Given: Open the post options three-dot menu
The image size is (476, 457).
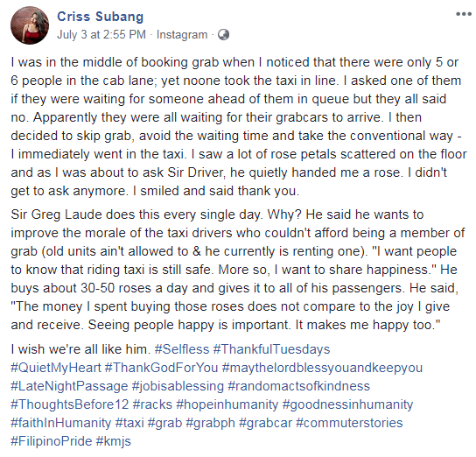Looking at the screenshot, I should point(464,14).
